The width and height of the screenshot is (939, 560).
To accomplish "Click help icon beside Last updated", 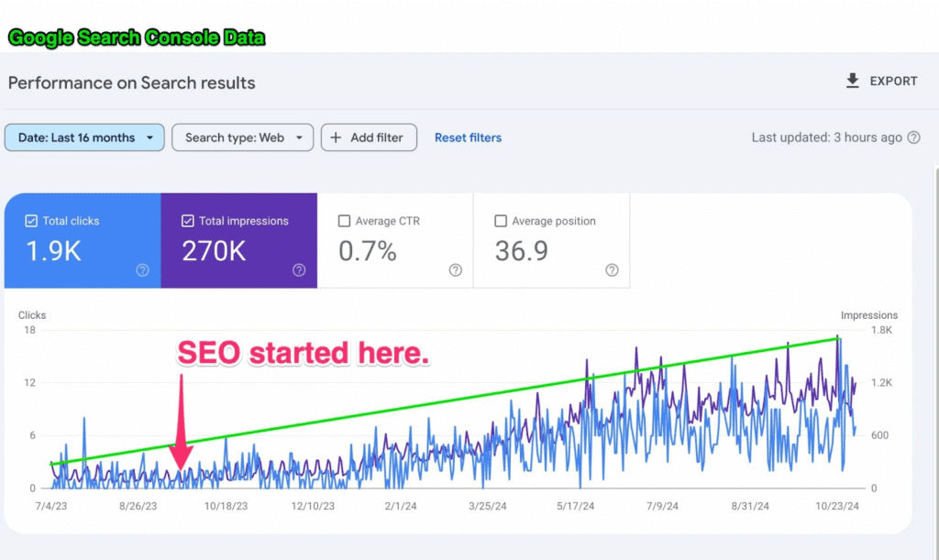I will pos(913,137).
